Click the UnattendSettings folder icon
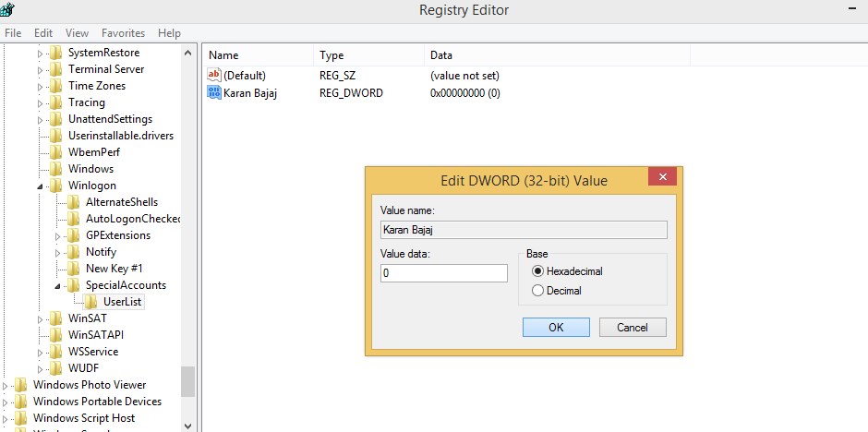This screenshot has width=868, height=432. [x=55, y=119]
